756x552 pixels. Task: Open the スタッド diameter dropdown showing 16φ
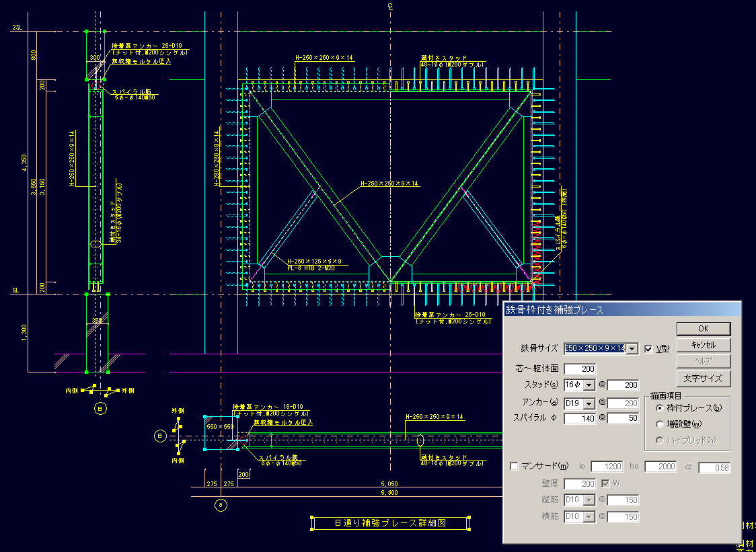[589, 385]
